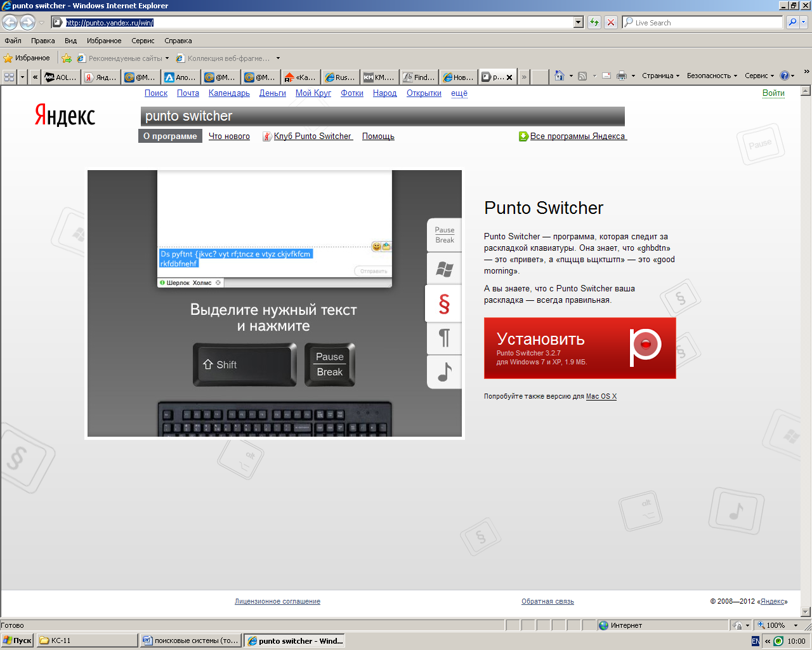
Task: Switch to the Find... browser tab
Action: (419, 77)
